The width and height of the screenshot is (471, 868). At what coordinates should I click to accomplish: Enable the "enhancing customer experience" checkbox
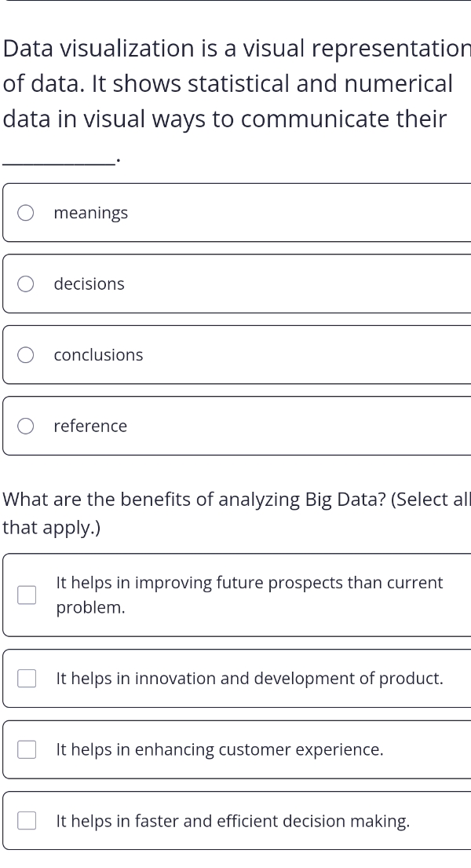[27, 749]
